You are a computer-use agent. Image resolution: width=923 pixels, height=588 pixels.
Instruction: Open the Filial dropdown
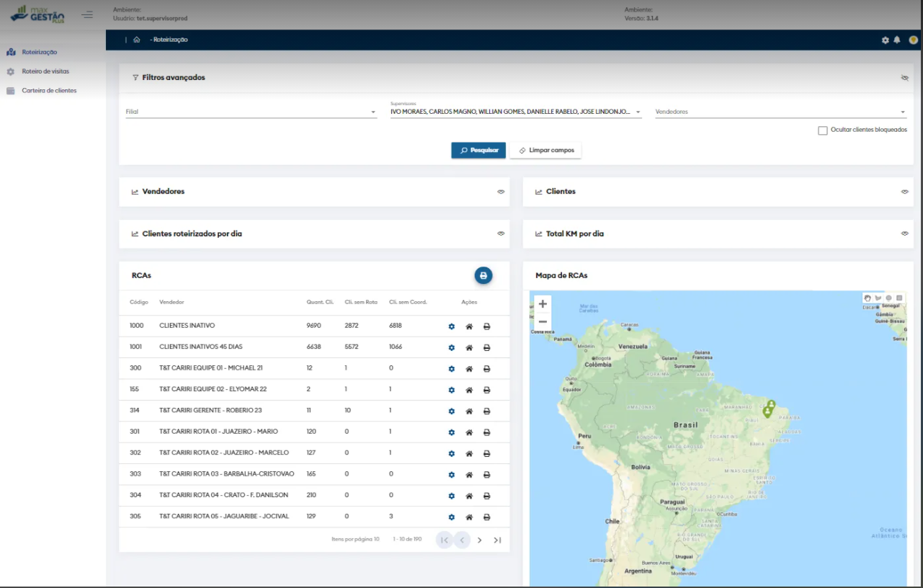251,112
